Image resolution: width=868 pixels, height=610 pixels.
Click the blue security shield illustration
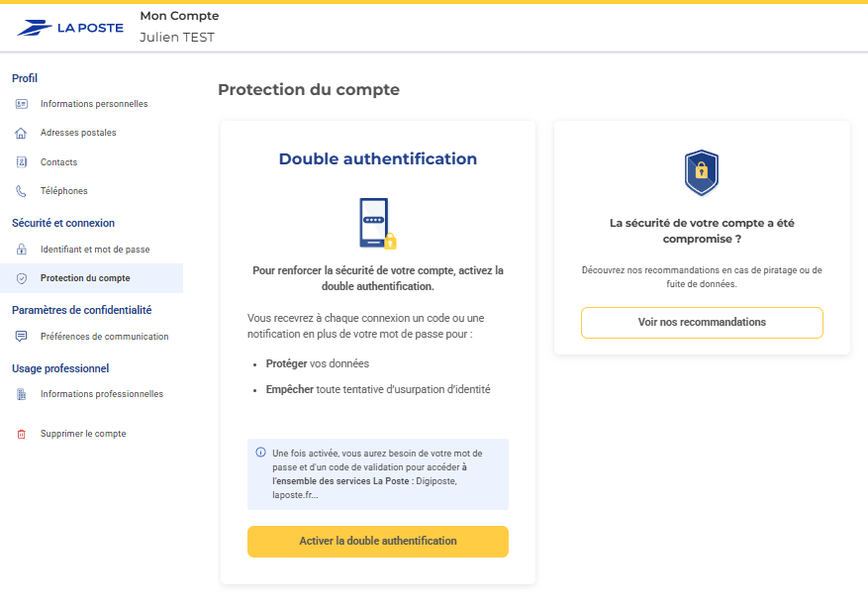[702, 172]
